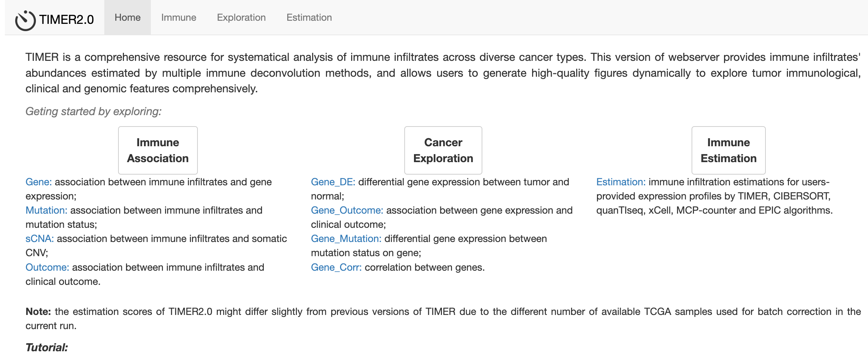The height and width of the screenshot is (354, 868).
Task: Open the Outcome: link
Action: tap(47, 268)
